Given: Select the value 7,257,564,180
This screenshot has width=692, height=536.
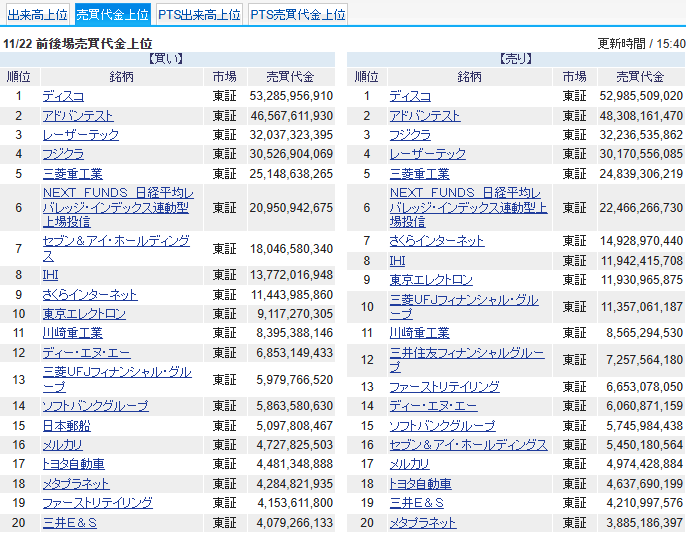Looking at the screenshot, I should pyautogui.click(x=645, y=360).
